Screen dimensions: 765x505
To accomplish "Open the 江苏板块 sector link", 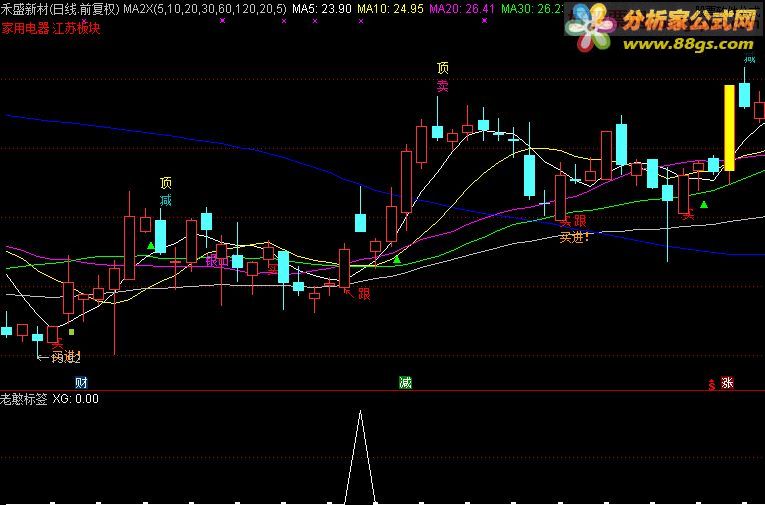I will [76, 28].
